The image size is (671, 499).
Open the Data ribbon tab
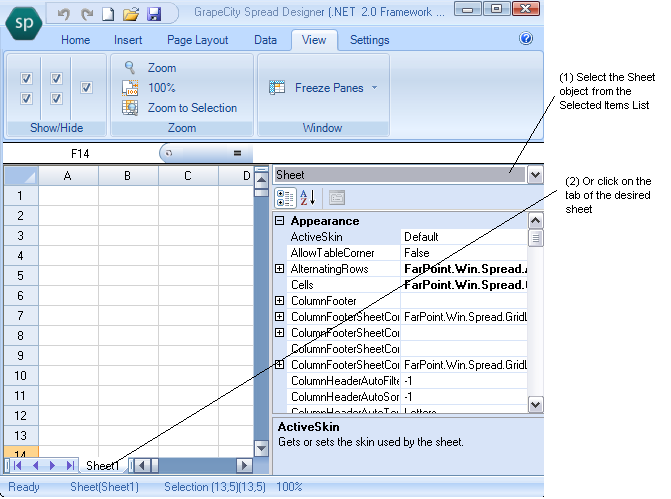point(265,40)
